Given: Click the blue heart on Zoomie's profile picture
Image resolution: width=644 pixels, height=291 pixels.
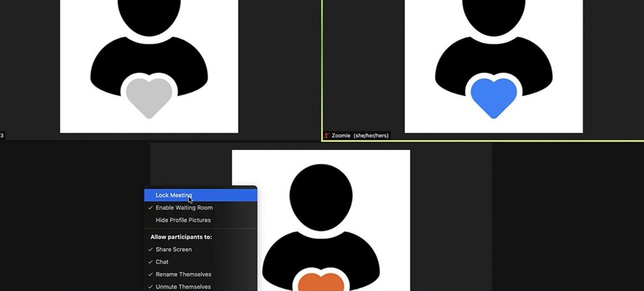Looking at the screenshot, I should [493, 97].
